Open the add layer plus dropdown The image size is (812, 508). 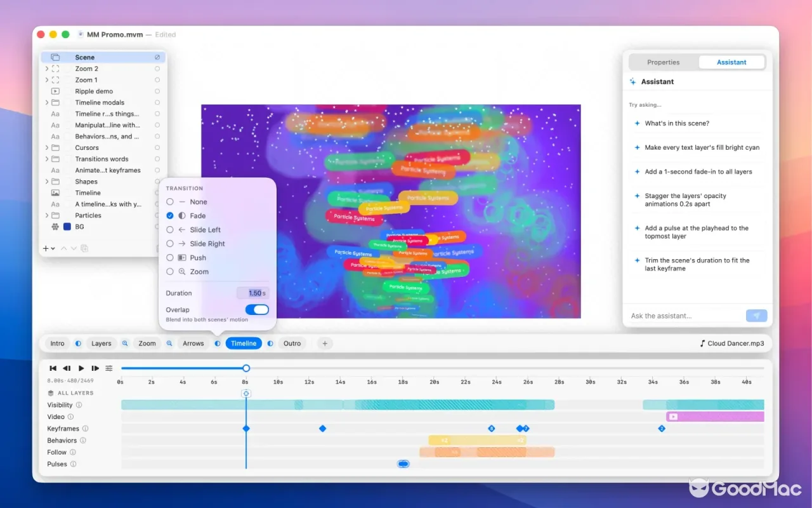(x=49, y=248)
